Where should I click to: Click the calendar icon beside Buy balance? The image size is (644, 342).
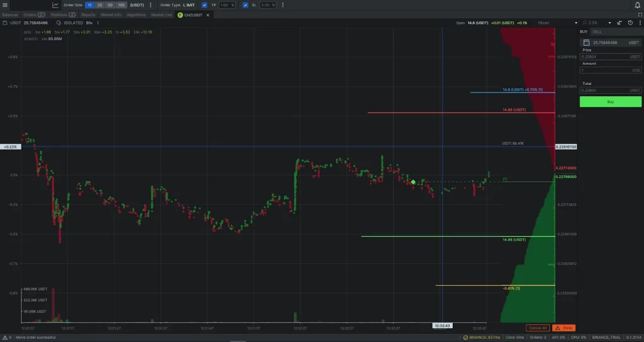coord(586,43)
